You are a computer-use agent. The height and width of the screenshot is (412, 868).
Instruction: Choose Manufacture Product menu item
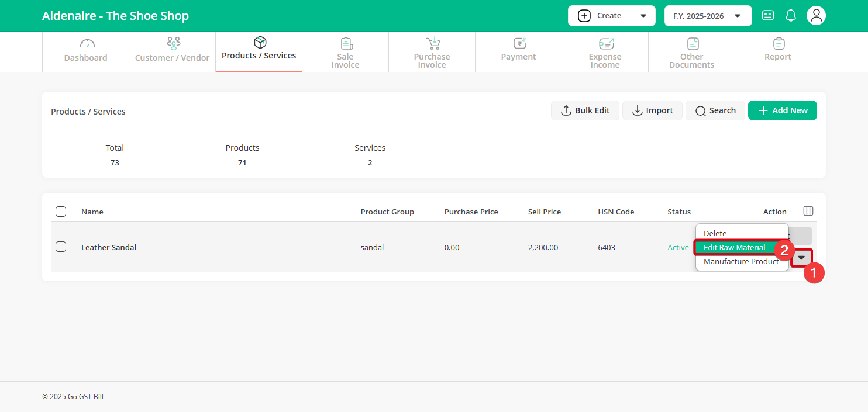[742, 261]
